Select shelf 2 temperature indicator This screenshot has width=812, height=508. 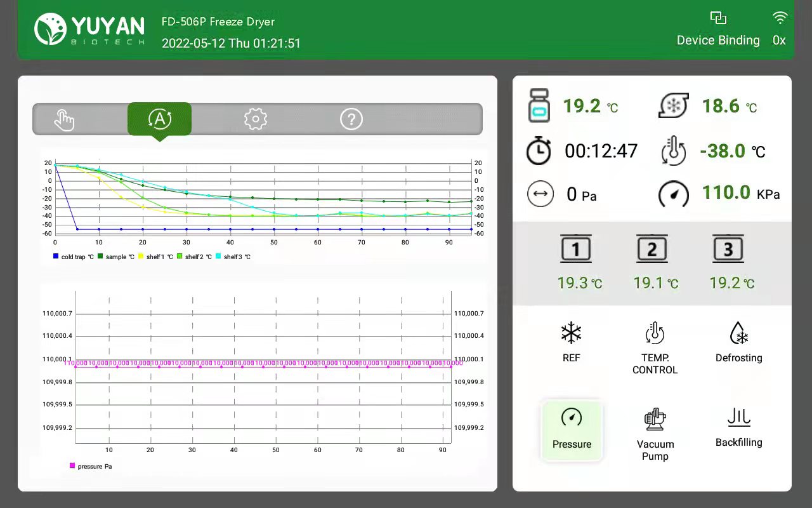pos(652,250)
